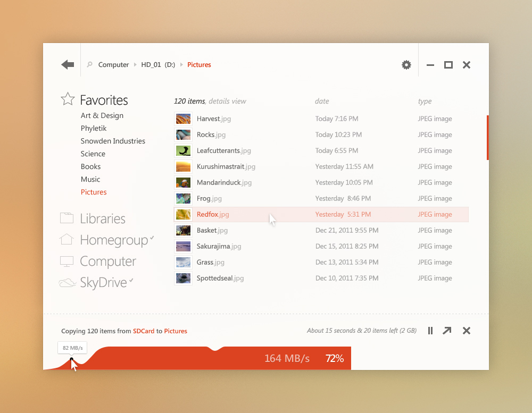Pause the file copy operation
The height and width of the screenshot is (413, 532).
tap(430, 331)
